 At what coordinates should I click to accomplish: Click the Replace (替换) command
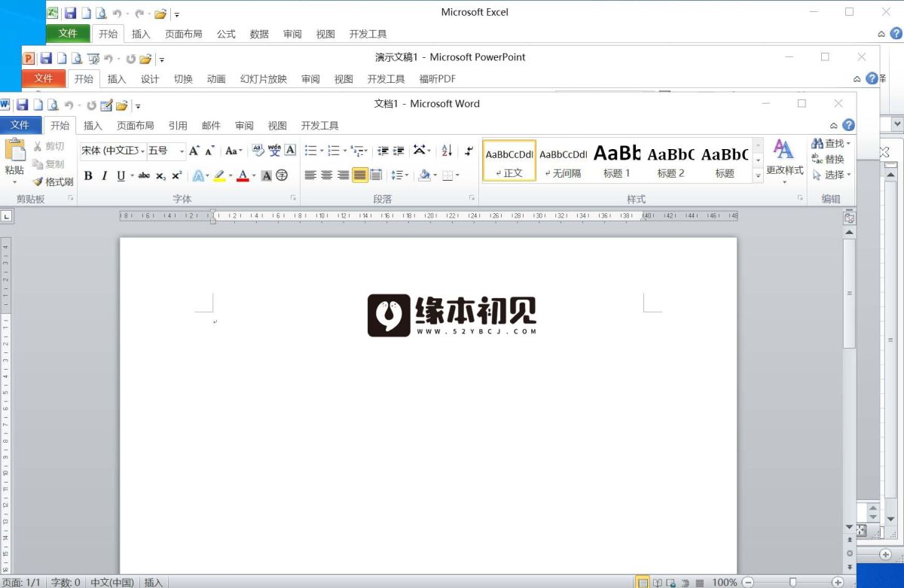[828, 159]
